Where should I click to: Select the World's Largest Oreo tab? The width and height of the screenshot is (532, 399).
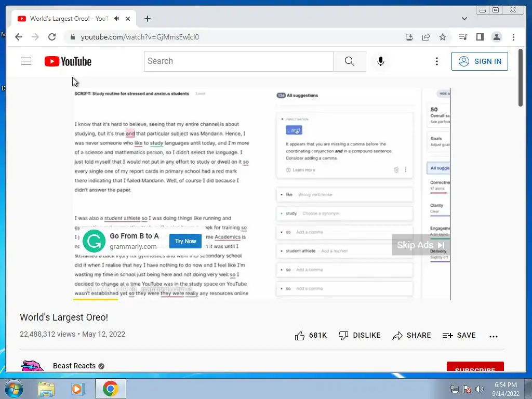(74, 19)
